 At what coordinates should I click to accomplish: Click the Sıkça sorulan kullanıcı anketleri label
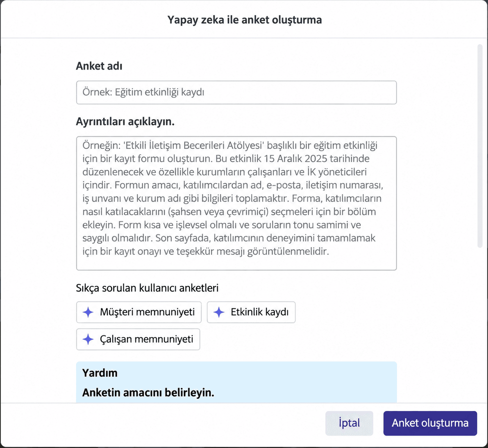(147, 288)
